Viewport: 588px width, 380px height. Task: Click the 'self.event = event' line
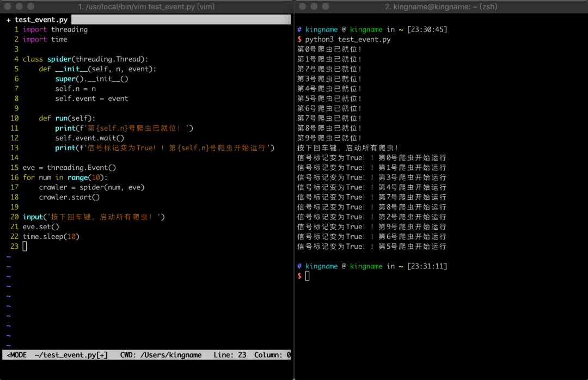pos(91,99)
